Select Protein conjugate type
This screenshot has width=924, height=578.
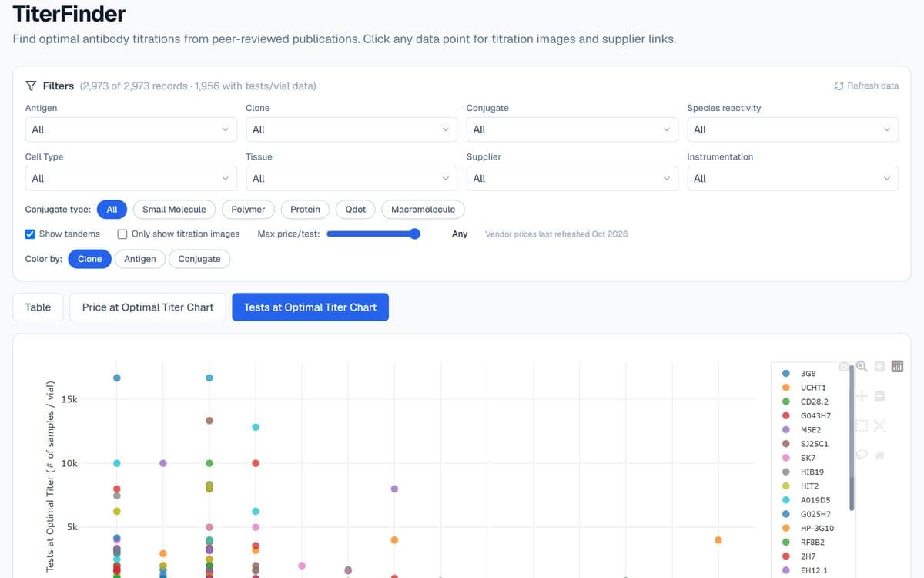305,209
